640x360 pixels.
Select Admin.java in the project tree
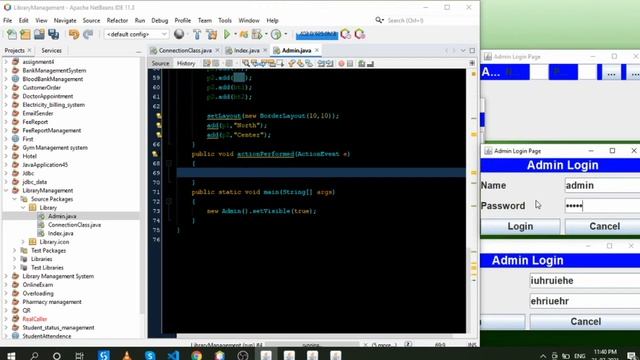click(62, 216)
